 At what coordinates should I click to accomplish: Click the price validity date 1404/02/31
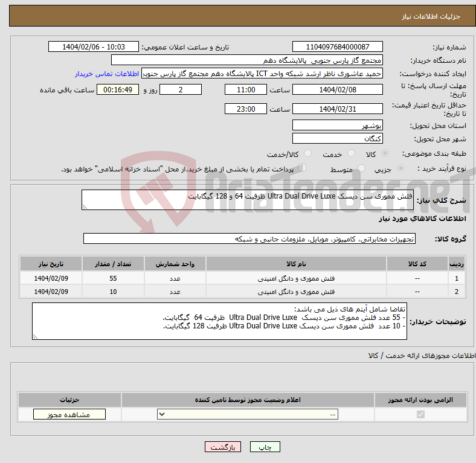pos(337,109)
